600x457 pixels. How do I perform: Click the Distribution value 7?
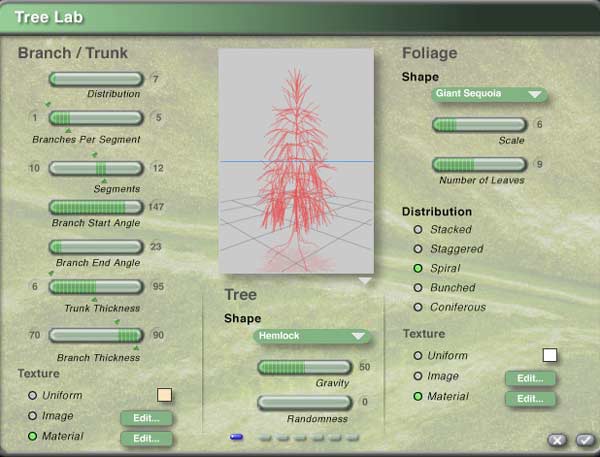pyautogui.click(x=155, y=79)
